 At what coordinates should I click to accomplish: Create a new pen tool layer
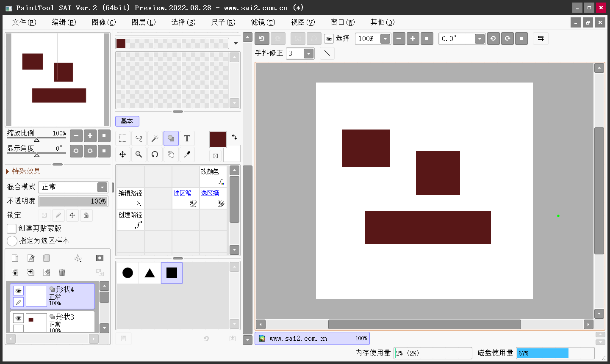click(x=30, y=258)
